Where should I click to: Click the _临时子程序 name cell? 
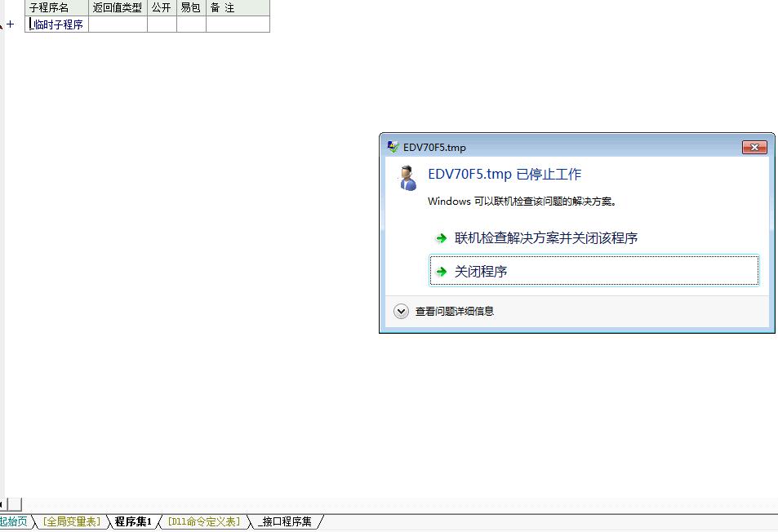[56, 24]
